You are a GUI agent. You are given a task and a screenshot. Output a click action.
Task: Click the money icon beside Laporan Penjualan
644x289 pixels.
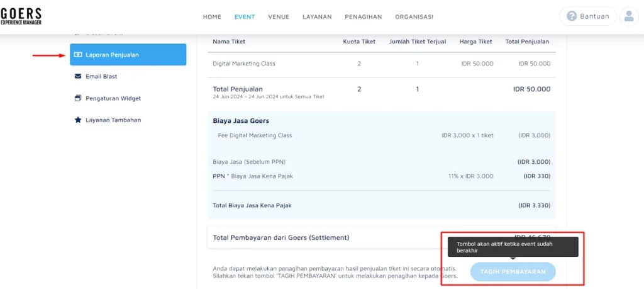coord(78,55)
